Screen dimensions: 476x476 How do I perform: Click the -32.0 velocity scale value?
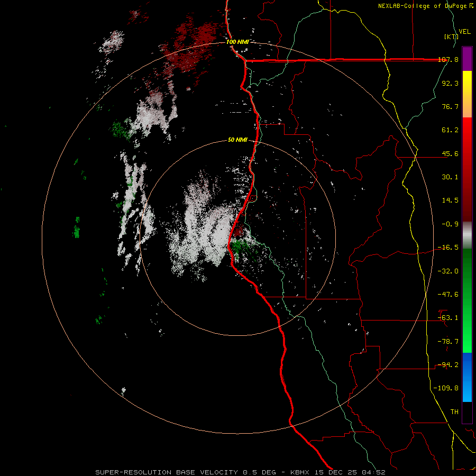[x=448, y=271]
